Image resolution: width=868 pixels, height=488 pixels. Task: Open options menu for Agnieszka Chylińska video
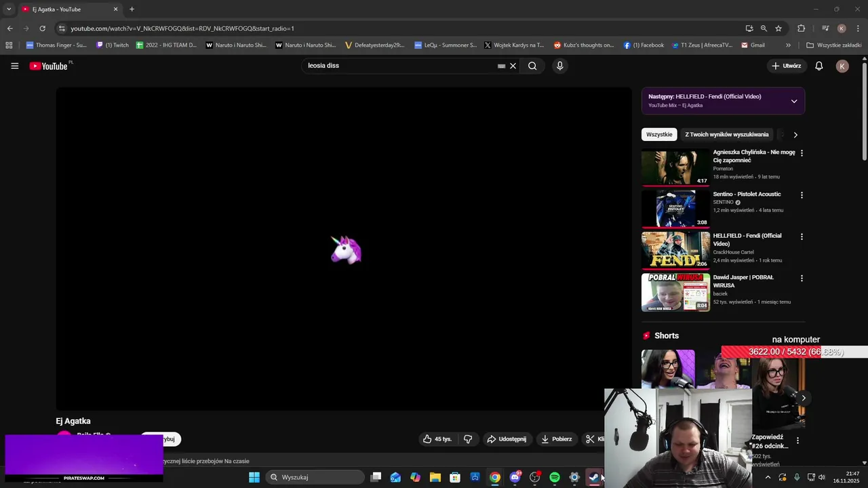click(x=802, y=153)
